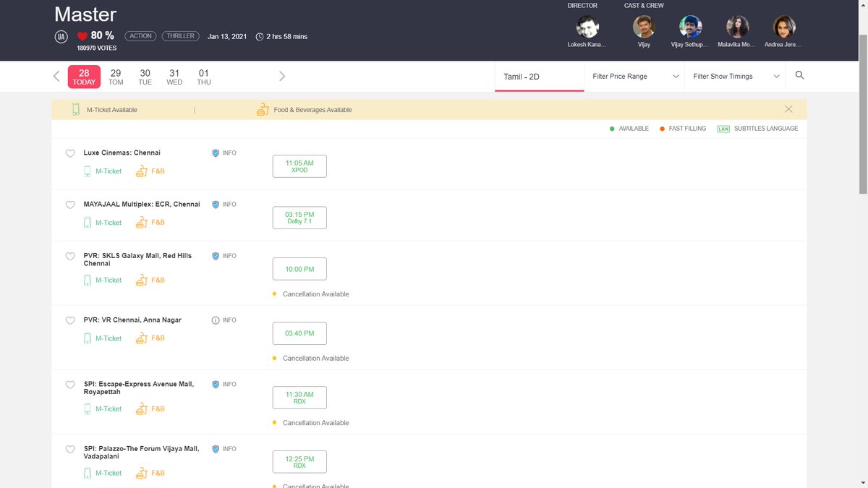Open Luxe Cinemas: Chennai theatre name
The height and width of the screenshot is (488, 868).
click(122, 153)
